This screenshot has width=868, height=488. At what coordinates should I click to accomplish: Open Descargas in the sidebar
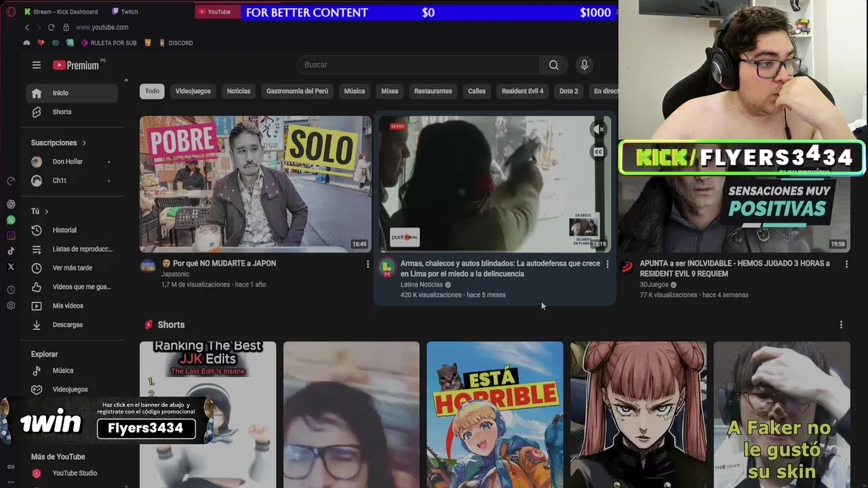click(72, 325)
